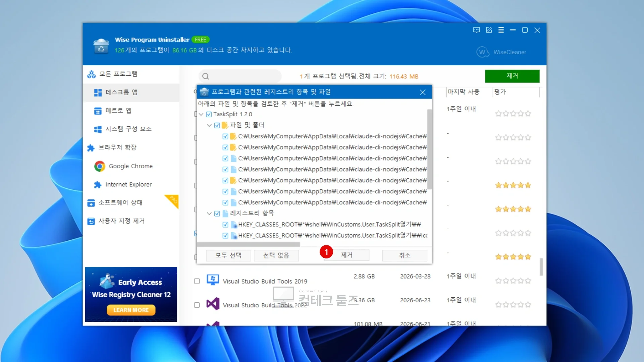Check Visual Studio Build Tools 2019 checkbox

coord(197,281)
